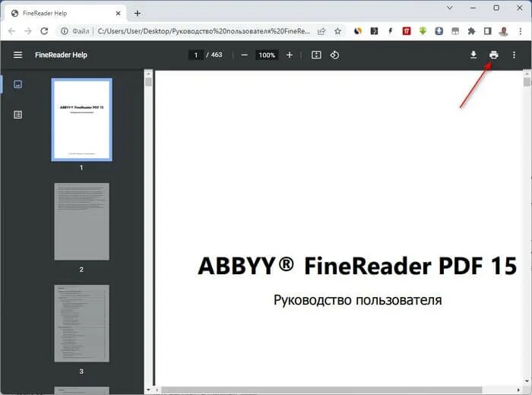Viewport: 532px width, 395px height.
Task: Click the orange-black circle extension icon
Action: click(x=358, y=31)
